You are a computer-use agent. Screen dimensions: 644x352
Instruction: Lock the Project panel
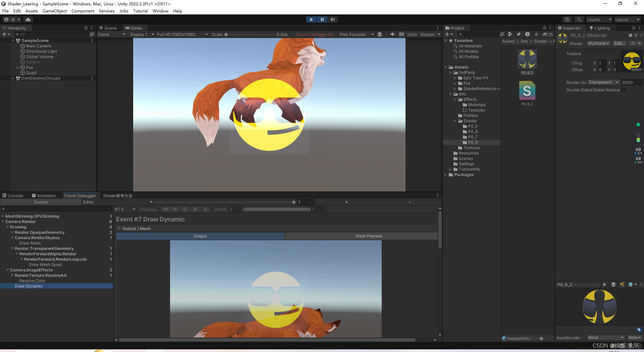coord(544,28)
